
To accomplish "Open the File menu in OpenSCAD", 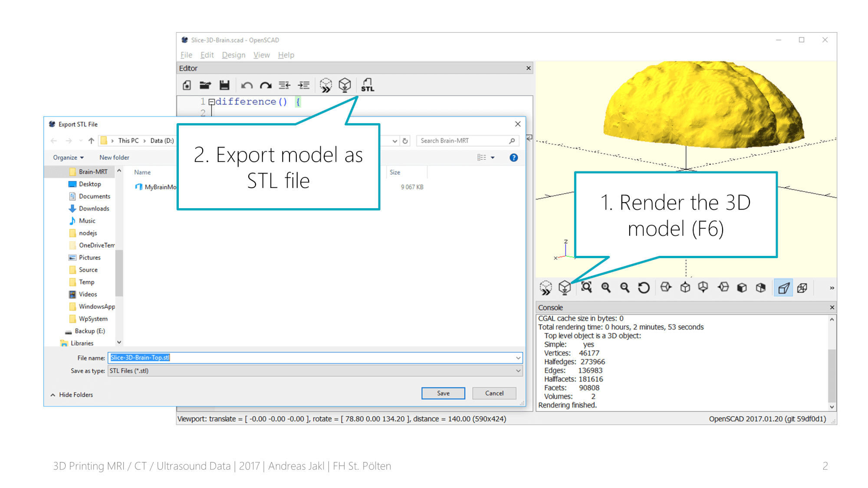I will 186,55.
